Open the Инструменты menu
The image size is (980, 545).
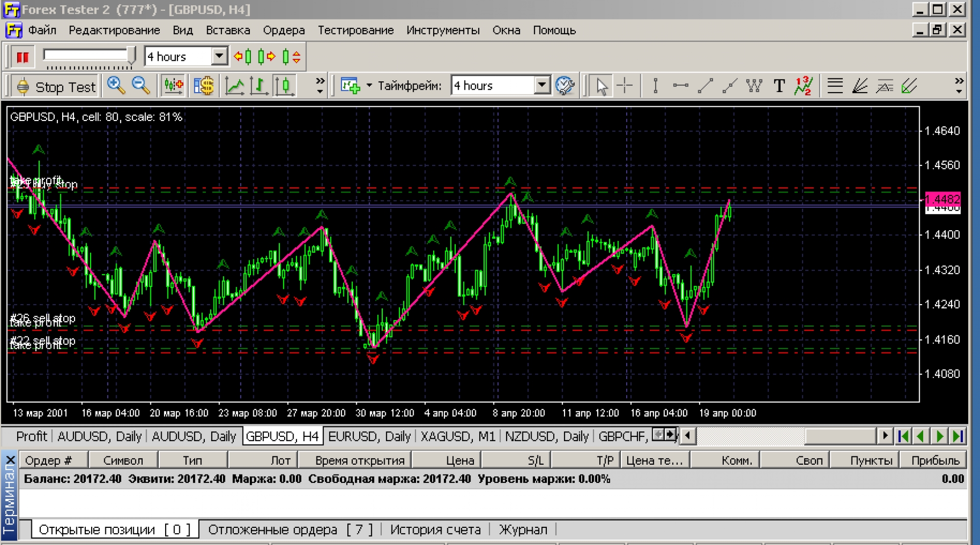(x=443, y=30)
